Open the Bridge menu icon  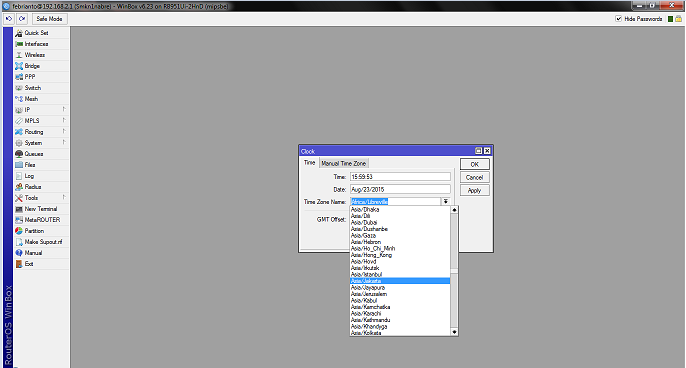click(x=19, y=66)
